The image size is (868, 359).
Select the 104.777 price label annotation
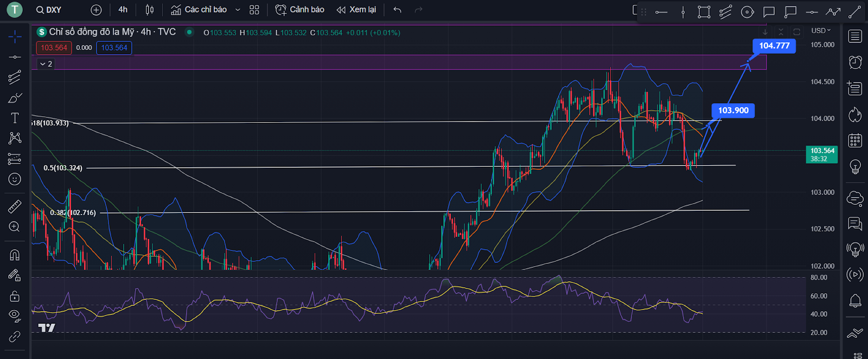[774, 46]
